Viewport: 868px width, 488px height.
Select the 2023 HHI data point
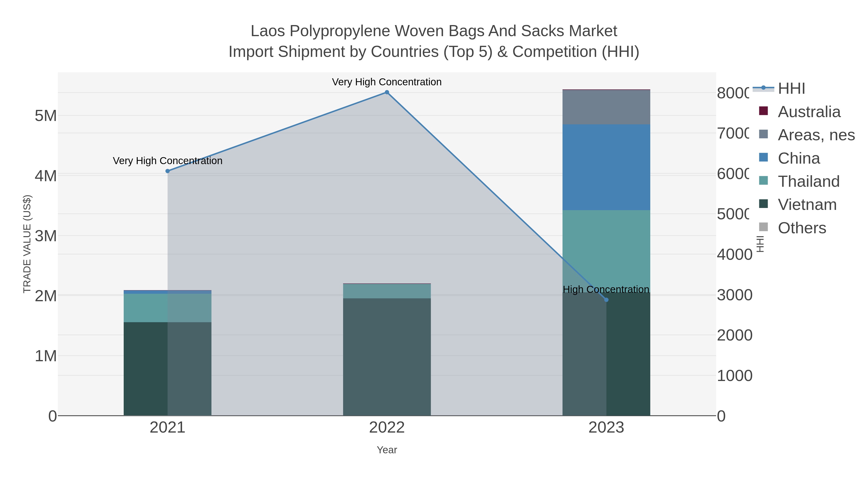(606, 300)
